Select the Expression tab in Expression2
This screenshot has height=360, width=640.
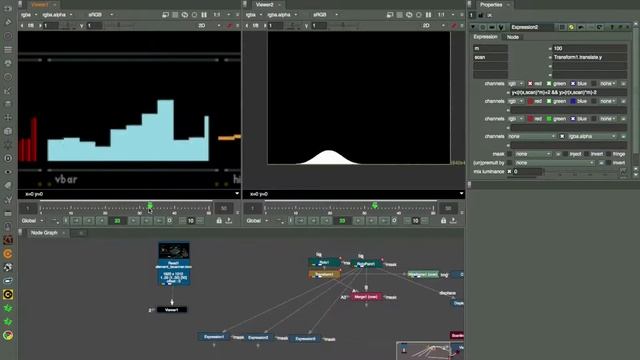486,37
